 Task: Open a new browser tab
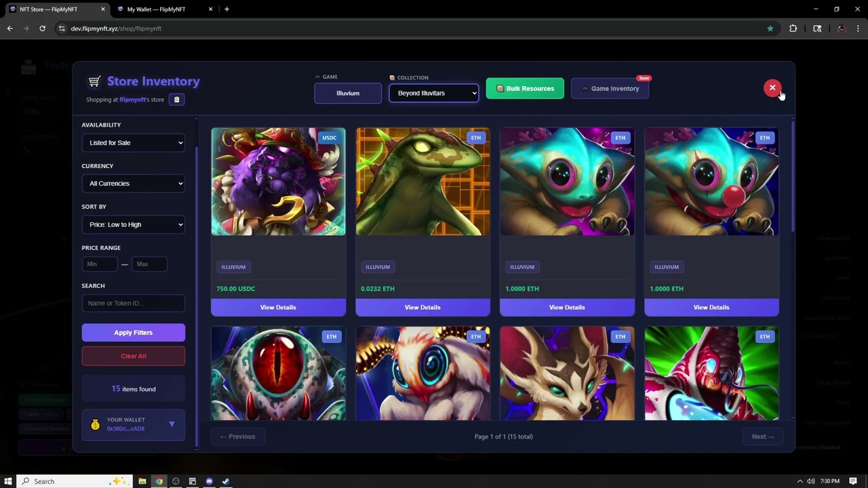click(x=226, y=9)
